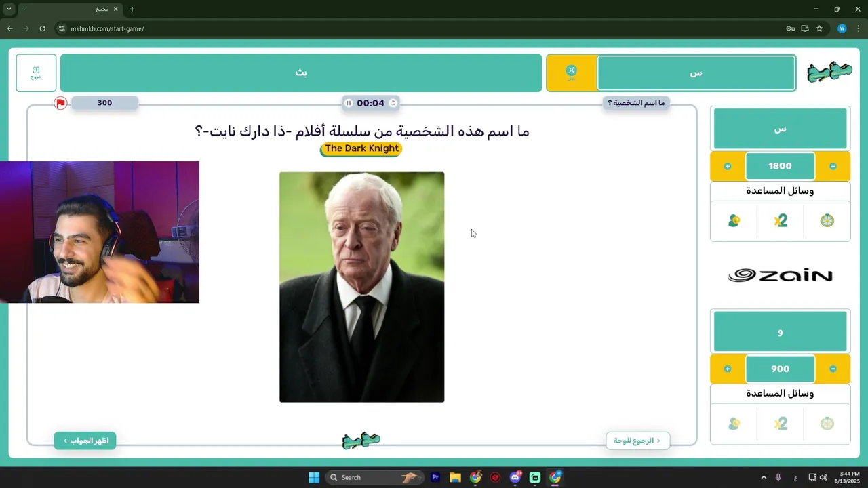This screenshot has width=868, height=488.
Task: Click the exit game button
Action: tap(36, 73)
